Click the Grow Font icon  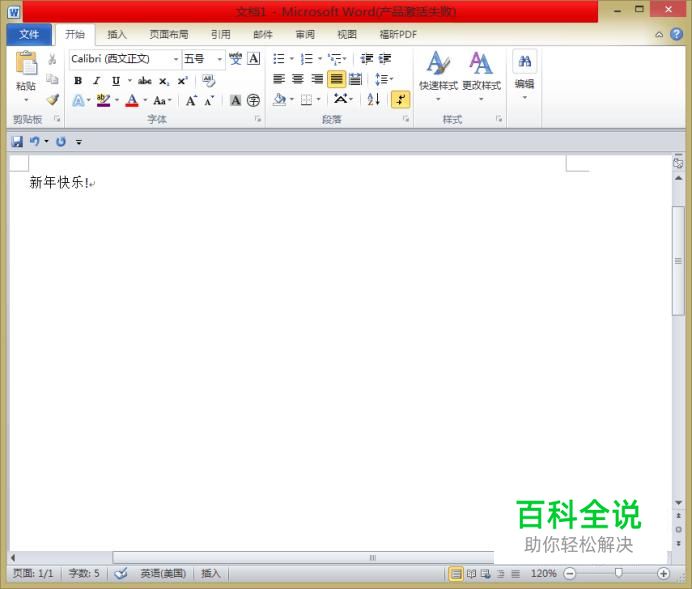(191, 101)
